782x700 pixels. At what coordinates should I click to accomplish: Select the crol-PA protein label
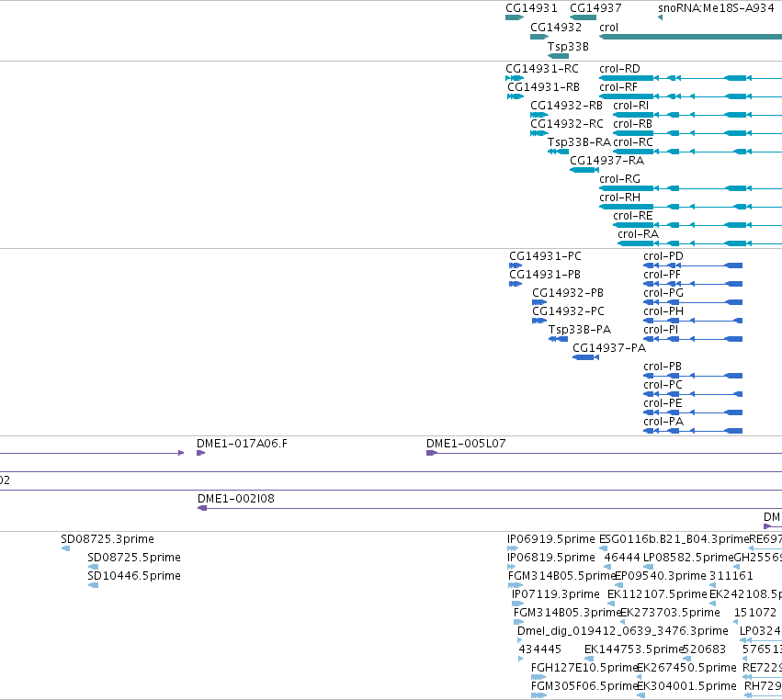[663, 422]
